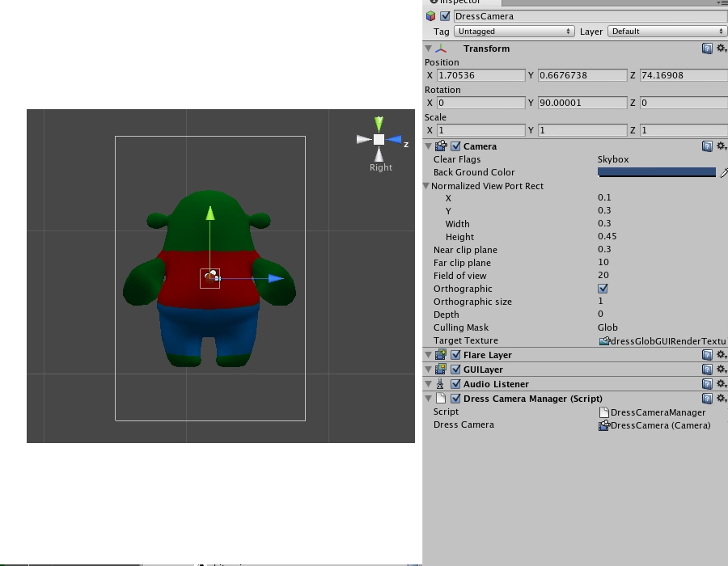The height and width of the screenshot is (566, 728).
Task: Click the green Y axis on the scene gizmo
Action: tap(378, 124)
